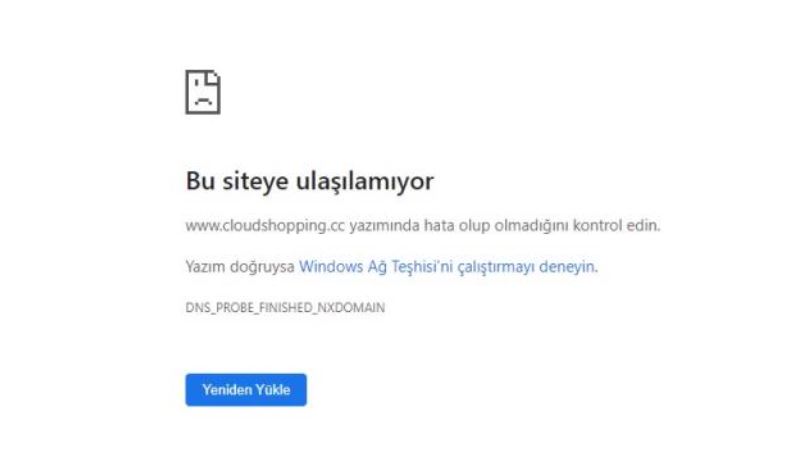
Task: Click the word 'Windows' in the diagnostics link
Action: [x=331, y=266]
